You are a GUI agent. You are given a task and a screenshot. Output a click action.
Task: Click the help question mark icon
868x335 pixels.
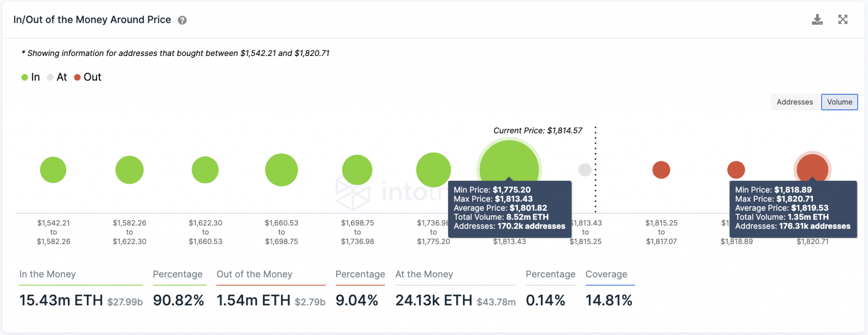182,20
